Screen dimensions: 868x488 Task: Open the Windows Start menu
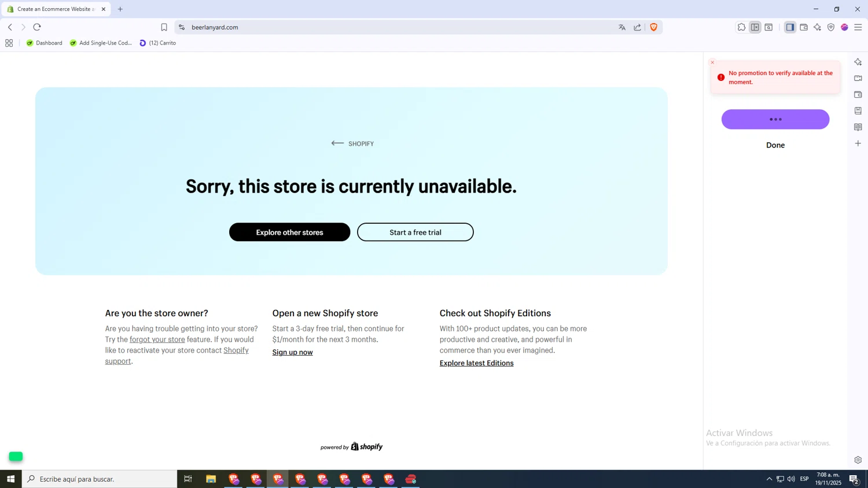point(10,479)
